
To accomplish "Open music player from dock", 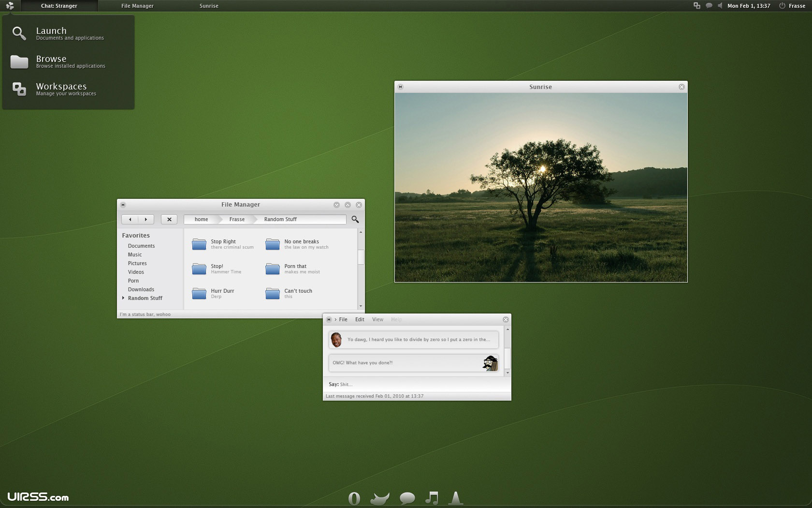I will (x=432, y=498).
